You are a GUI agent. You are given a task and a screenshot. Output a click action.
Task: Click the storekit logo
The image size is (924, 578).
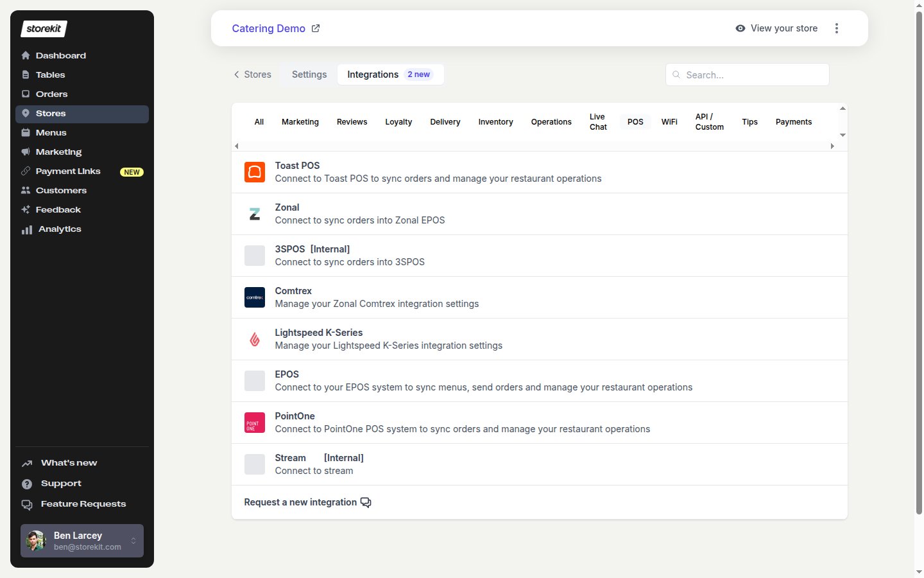click(44, 28)
